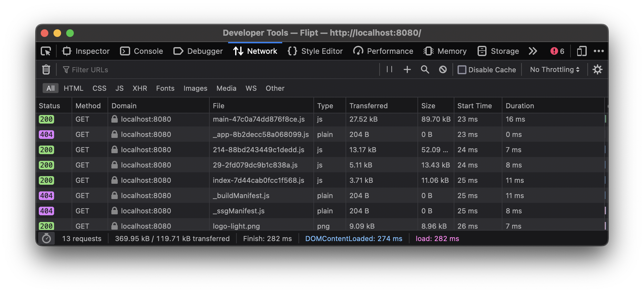Click 200 status badge of index-7d44cab0fcc1f568.js
This screenshot has height=293, width=644.
(46, 180)
